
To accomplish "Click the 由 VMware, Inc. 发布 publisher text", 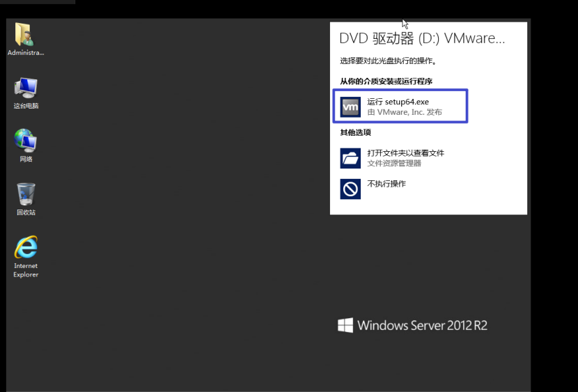I will pos(405,112).
